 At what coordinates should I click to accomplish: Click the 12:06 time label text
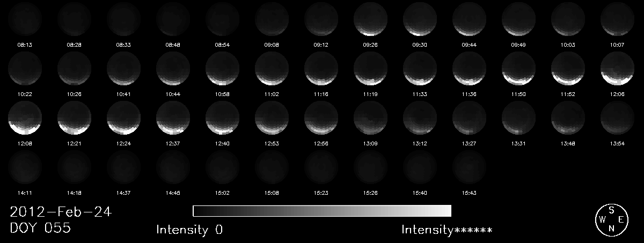click(617, 94)
